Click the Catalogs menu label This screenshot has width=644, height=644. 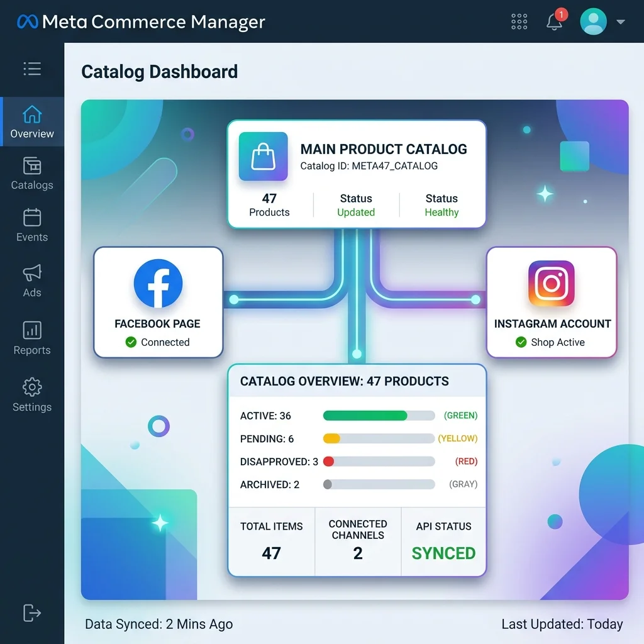tap(32, 186)
